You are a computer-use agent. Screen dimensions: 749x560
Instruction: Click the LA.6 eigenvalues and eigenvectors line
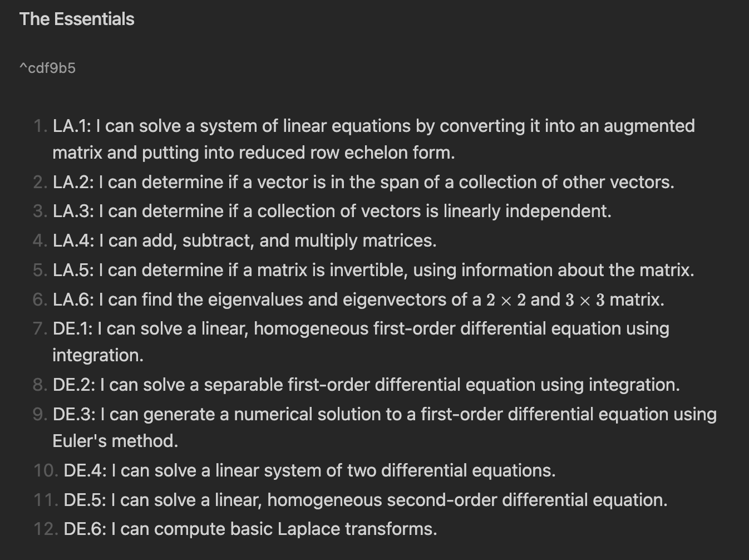pos(358,299)
